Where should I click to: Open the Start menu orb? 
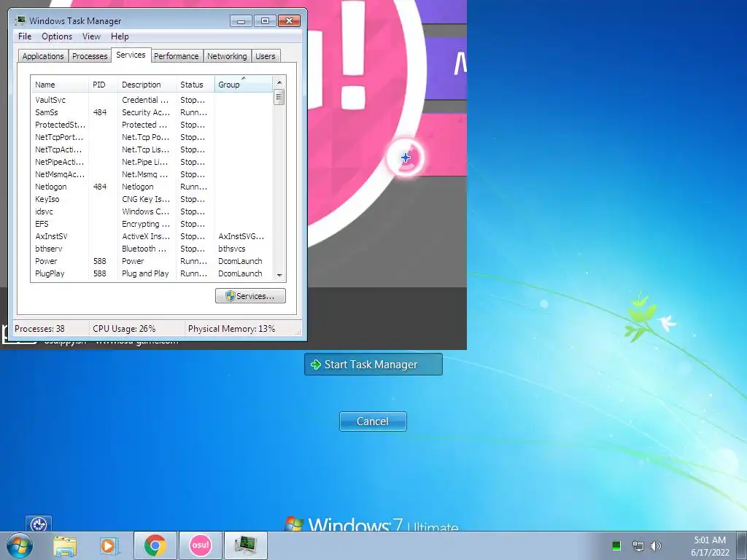click(x=20, y=545)
